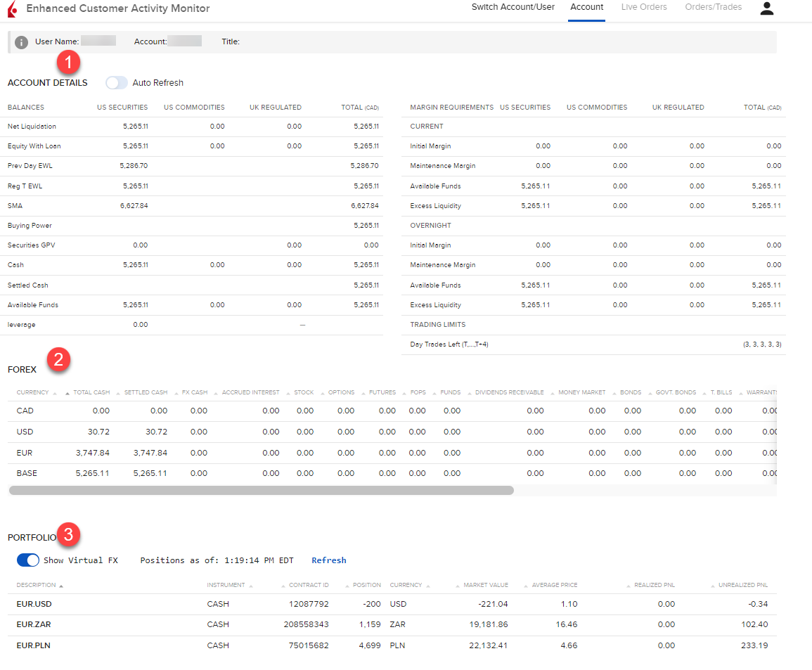Sort Forex table by TOTAL CASH
This screenshot has height=670, width=812.
point(91,392)
